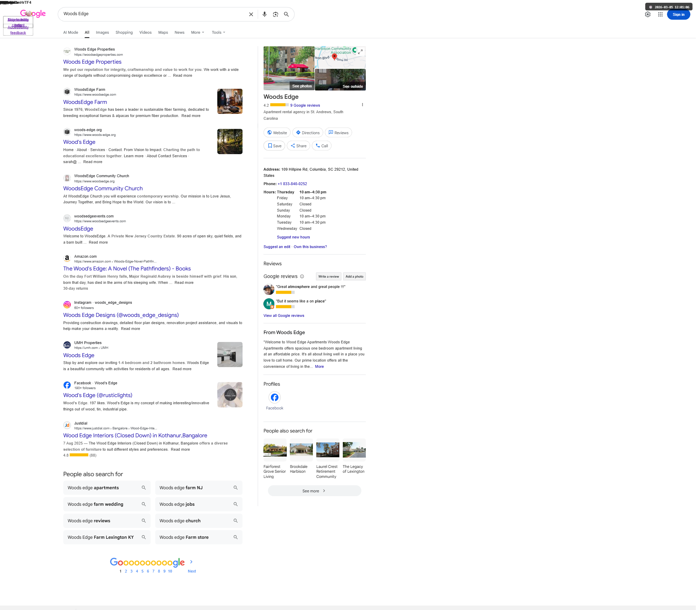
Task: Open See photos thumbnail of Woods Edge
Action: (289, 68)
